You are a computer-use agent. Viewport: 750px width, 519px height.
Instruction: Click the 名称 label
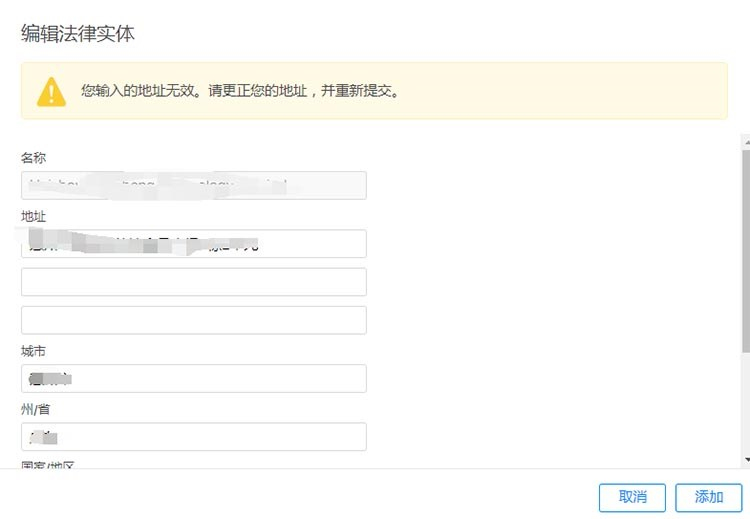pyautogui.click(x=33, y=158)
